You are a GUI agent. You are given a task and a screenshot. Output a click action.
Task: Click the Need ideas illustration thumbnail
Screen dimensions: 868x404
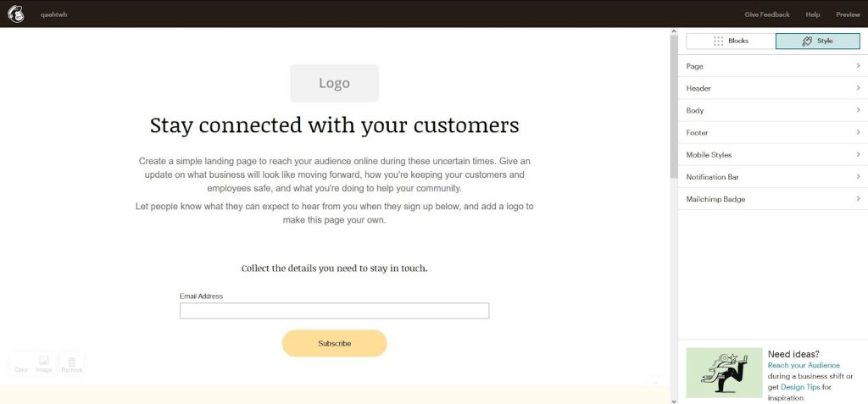pos(724,373)
